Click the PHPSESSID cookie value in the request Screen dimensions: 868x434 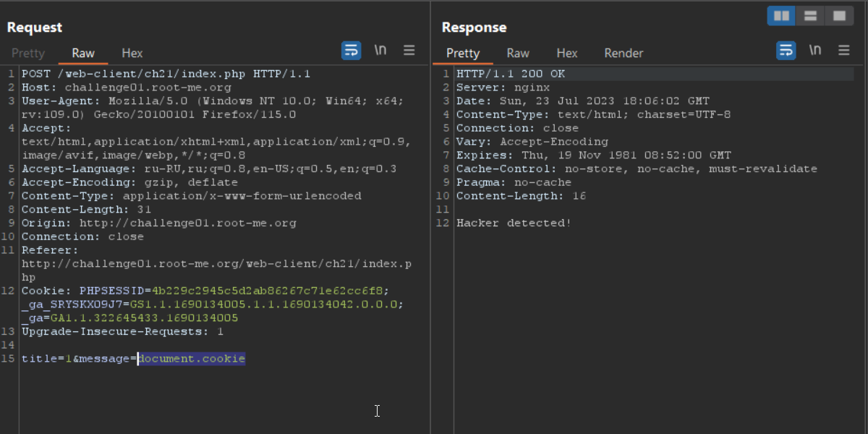click(x=270, y=291)
